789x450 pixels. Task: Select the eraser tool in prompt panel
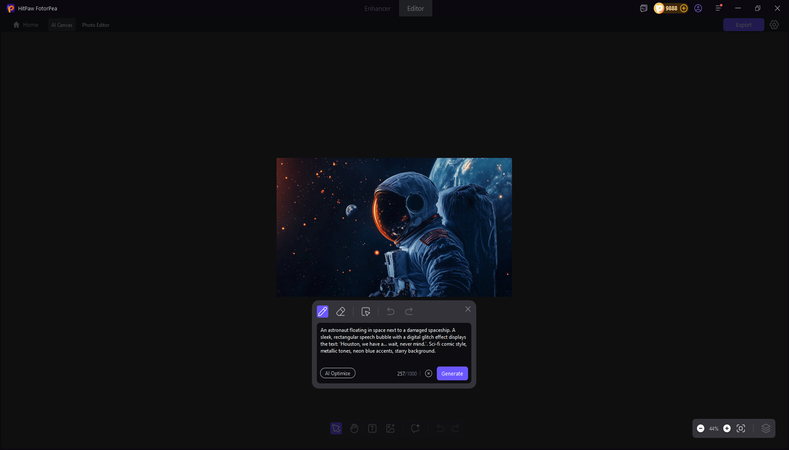(x=341, y=312)
